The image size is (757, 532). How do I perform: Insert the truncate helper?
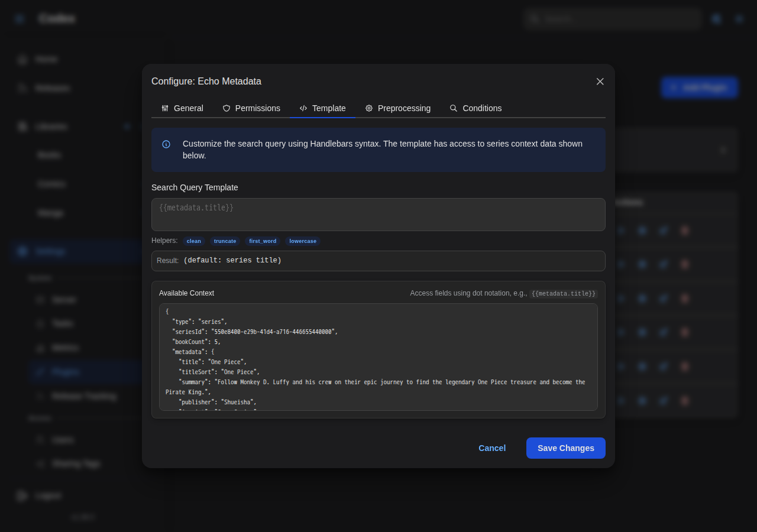coord(225,241)
